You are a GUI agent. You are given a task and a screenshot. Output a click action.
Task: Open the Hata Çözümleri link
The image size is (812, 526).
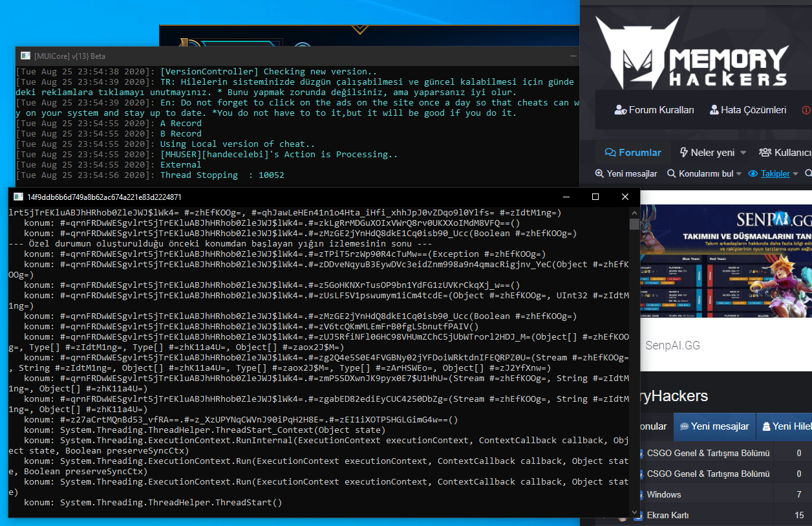[x=748, y=110]
